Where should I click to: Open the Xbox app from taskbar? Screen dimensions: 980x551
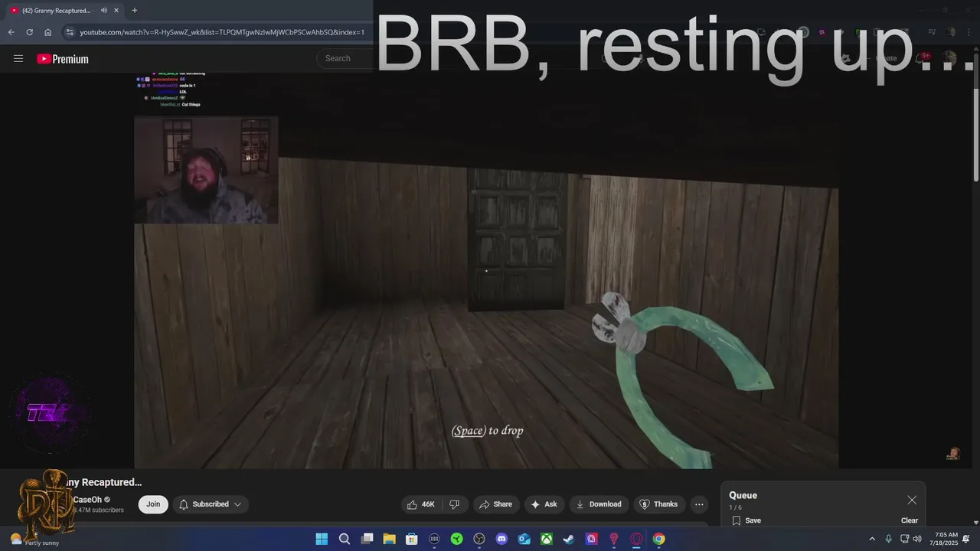coord(547,539)
